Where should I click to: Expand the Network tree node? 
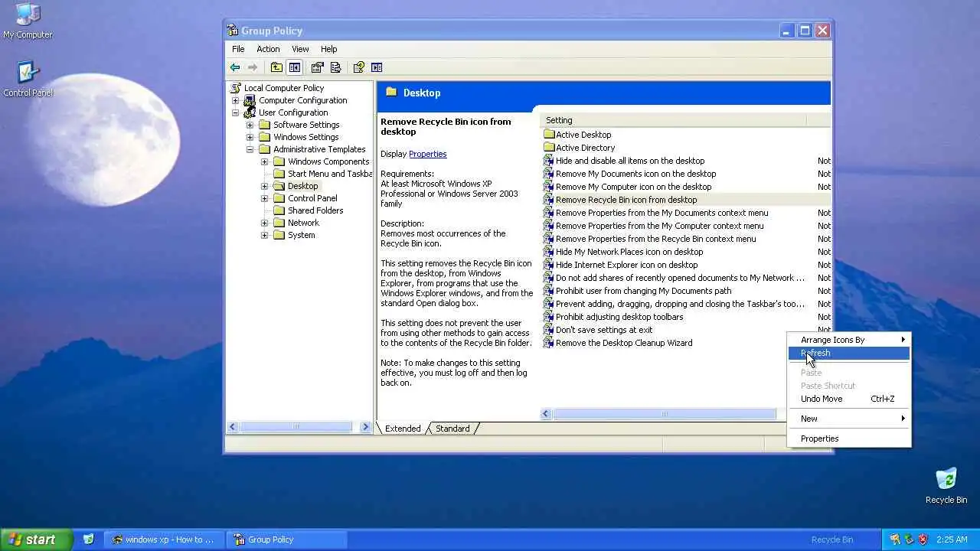pos(265,223)
